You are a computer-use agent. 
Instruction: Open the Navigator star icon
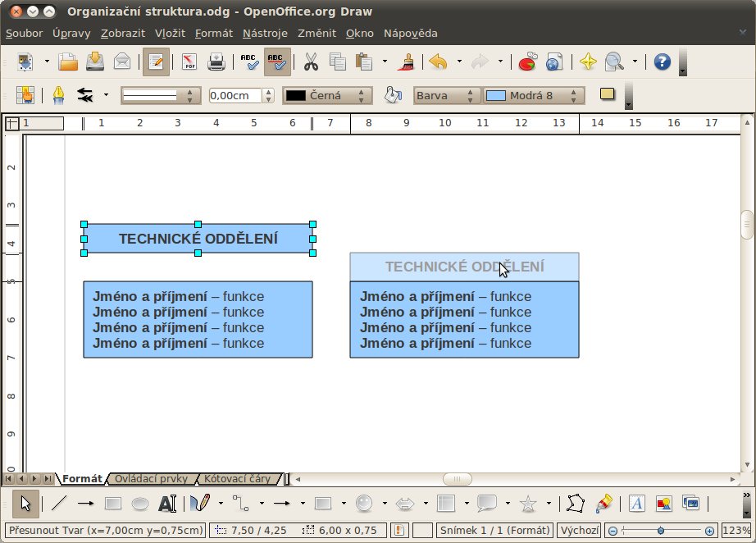pos(588,62)
